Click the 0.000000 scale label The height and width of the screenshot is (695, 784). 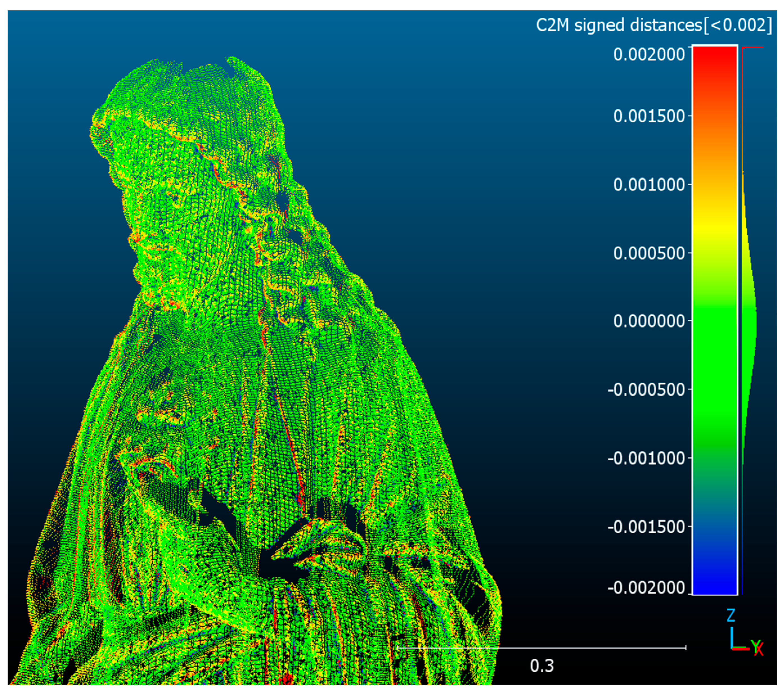tap(649, 321)
